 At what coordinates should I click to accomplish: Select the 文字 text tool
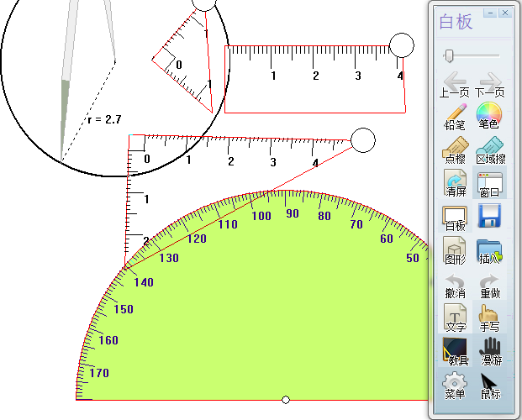click(455, 318)
